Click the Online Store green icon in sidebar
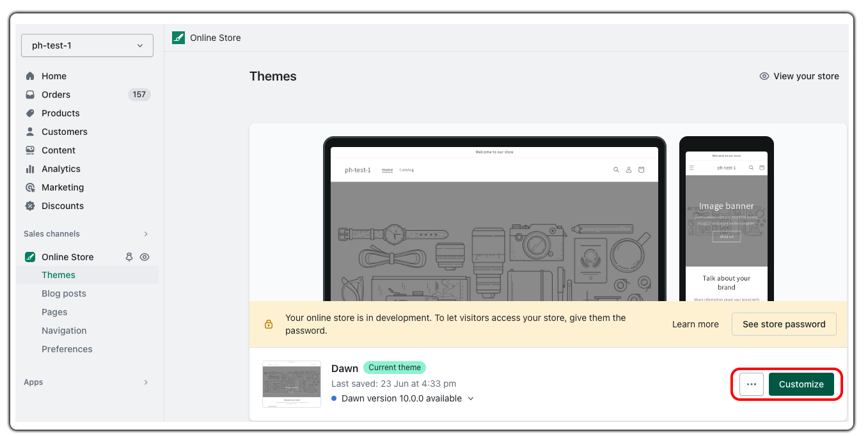 coord(30,257)
